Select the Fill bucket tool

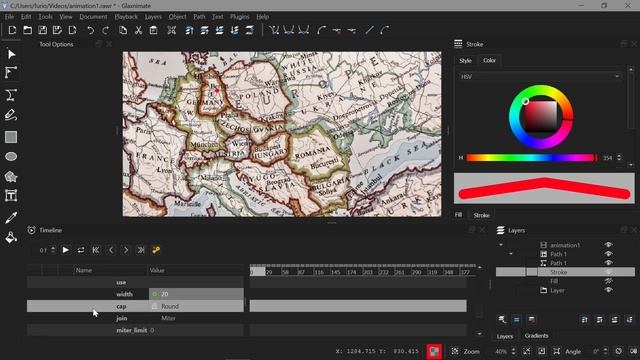coord(11,238)
